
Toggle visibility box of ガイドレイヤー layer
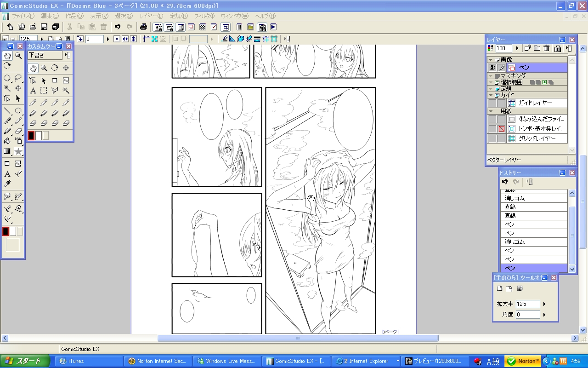492,103
